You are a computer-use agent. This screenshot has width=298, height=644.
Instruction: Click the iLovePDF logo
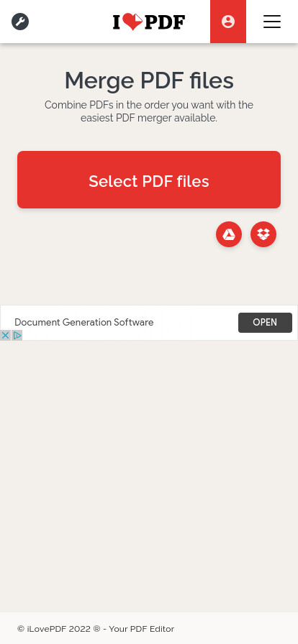(149, 22)
